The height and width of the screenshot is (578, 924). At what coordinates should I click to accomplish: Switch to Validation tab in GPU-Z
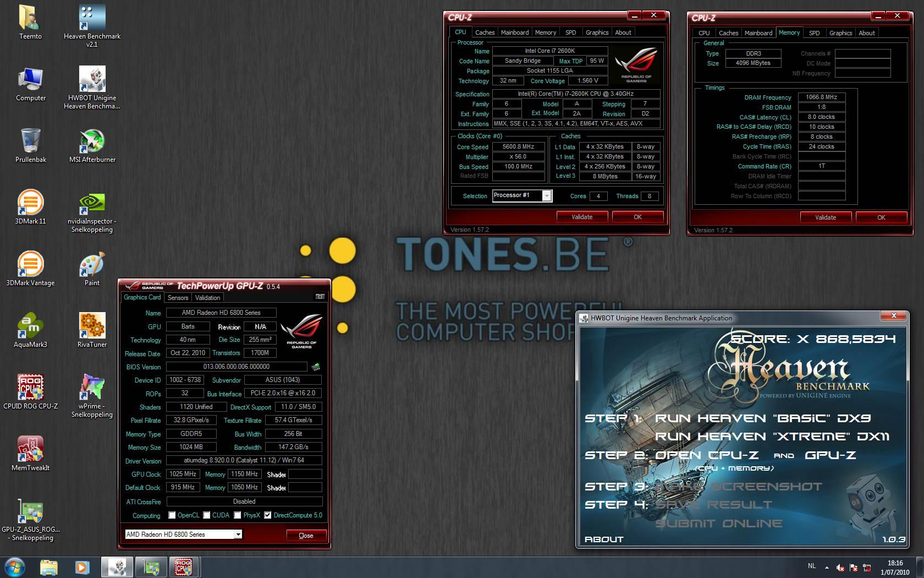207,298
